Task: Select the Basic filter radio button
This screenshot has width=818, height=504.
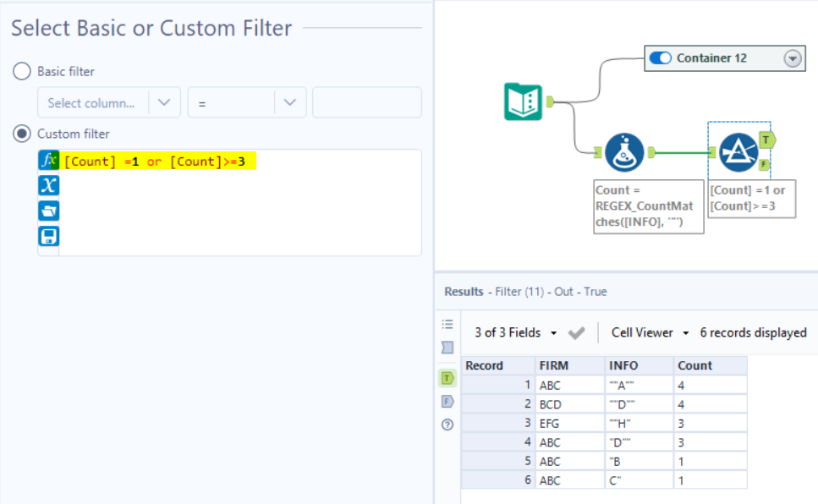Action: tap(22, 71)
